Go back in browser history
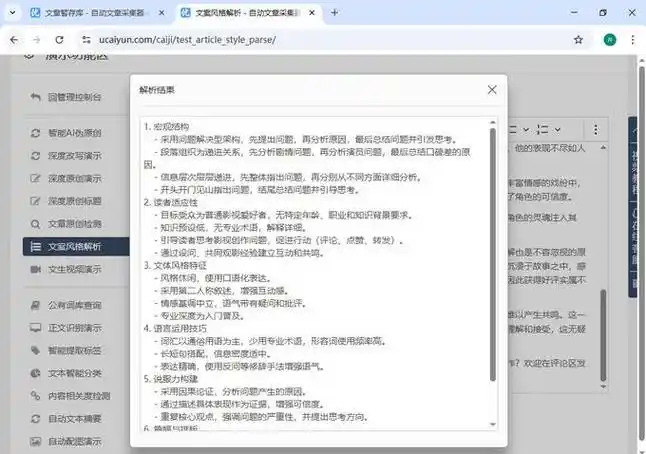 point(14,40)
